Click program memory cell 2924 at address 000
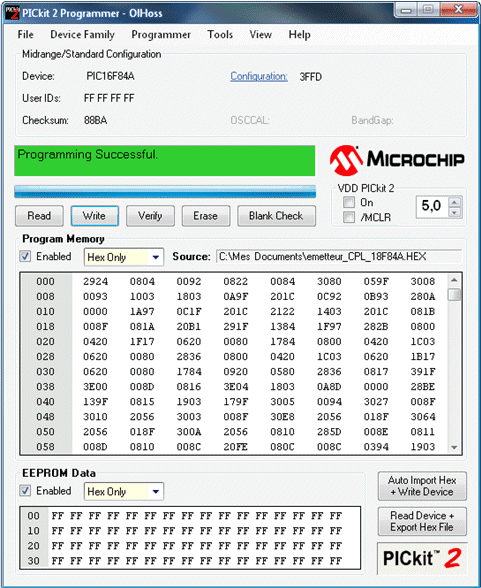 (x=95, y=281)
